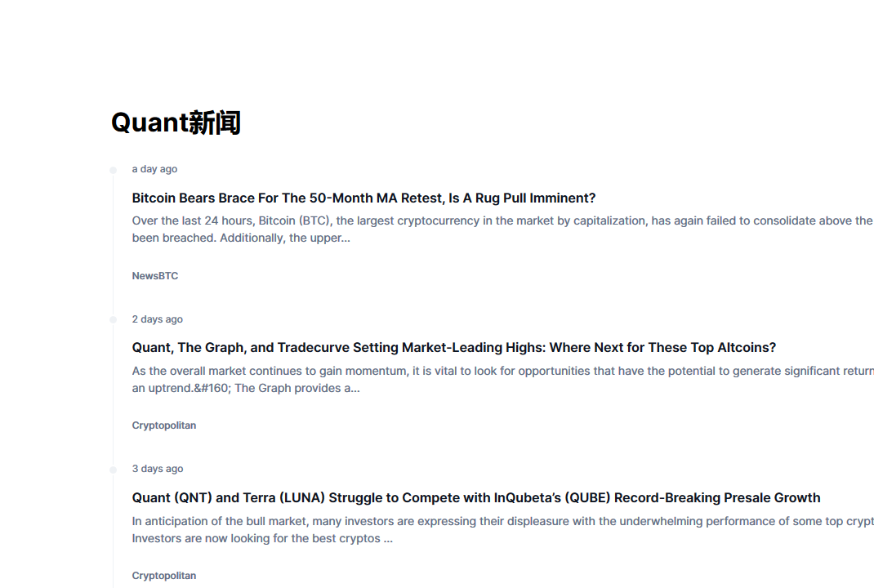Viewport: 874px width, 588px height.
Task: Click the '2 days ago' timestamp
Action: (x=157, y=319)
